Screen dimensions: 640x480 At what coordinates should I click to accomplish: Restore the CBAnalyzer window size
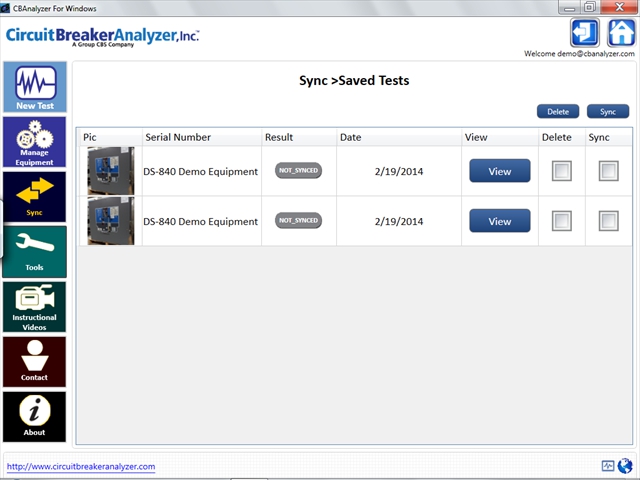tap(590, 7)
